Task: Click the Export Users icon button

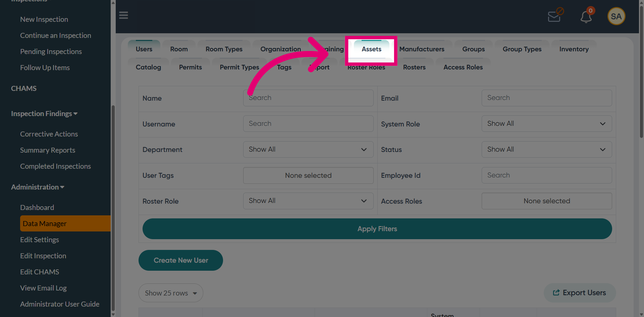Action: pyautogui.click(x=580, y=293)
